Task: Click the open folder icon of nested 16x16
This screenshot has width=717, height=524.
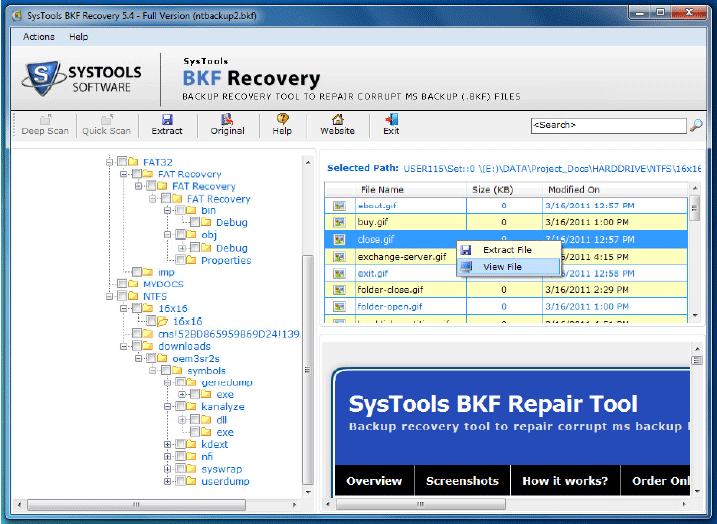Action: 163,321
